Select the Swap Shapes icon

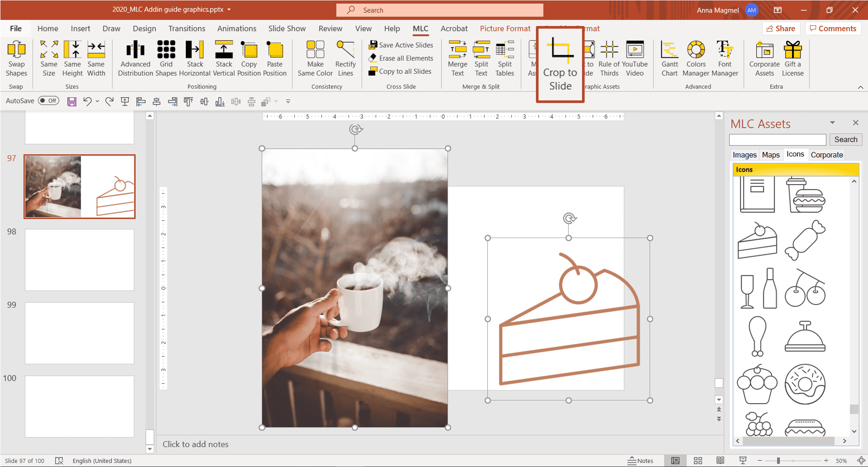click(x=16, y=59)
